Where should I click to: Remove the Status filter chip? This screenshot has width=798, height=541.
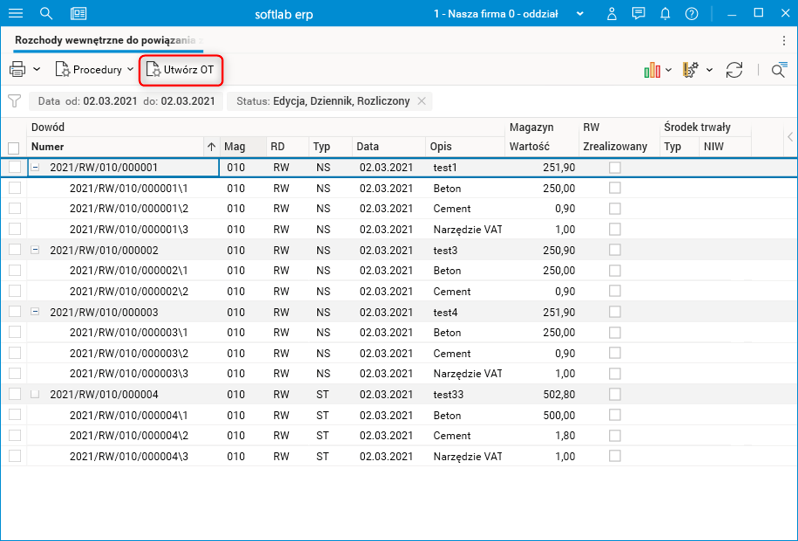click(422, 101)
